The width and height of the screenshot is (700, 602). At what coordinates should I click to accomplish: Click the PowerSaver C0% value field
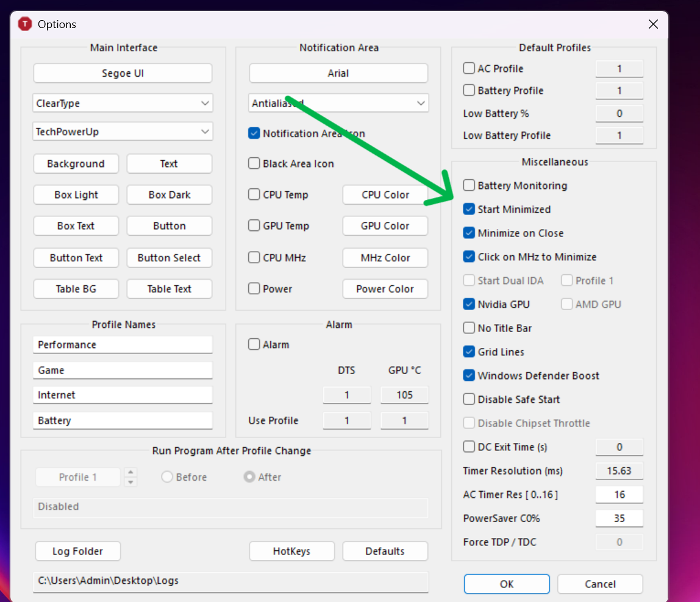[x=619, y=518]
